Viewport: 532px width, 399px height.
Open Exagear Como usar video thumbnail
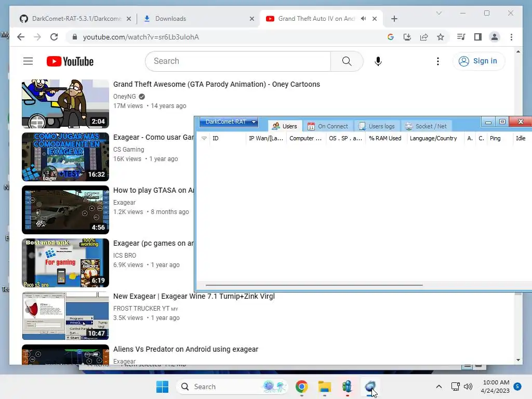[65, 157]
